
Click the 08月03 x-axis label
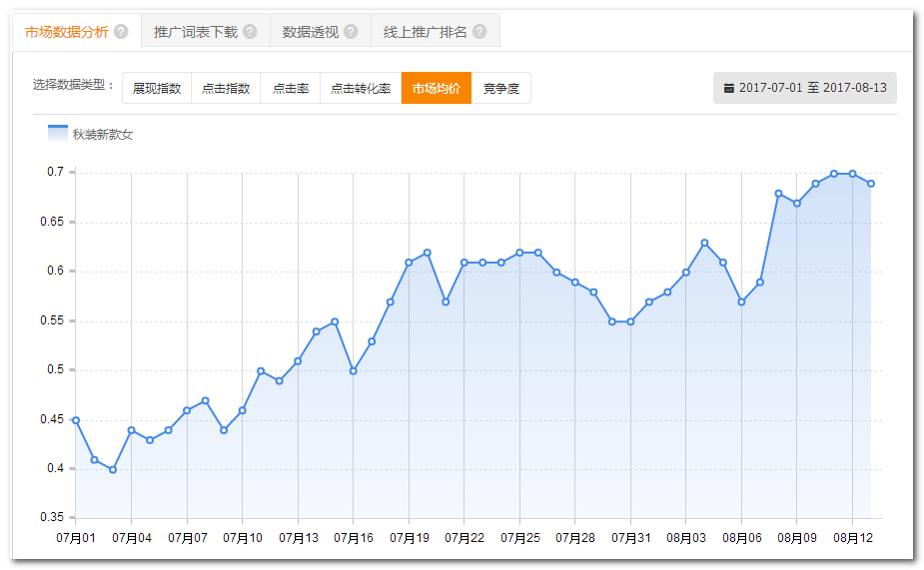686,538
